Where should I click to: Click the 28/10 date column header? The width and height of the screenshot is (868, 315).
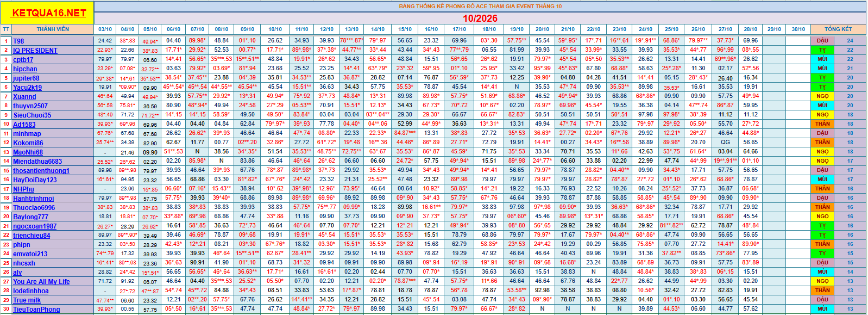click(751, 29)
